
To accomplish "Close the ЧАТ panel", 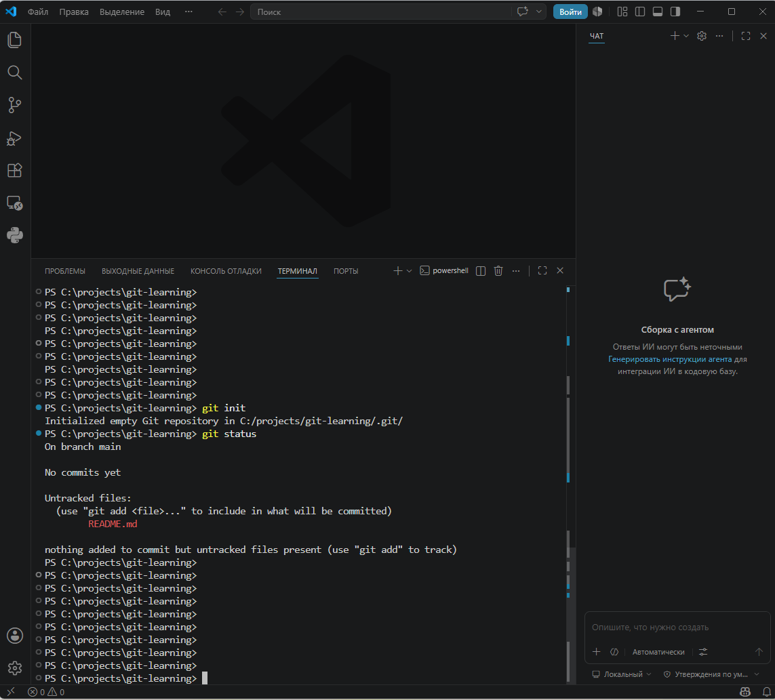I will tap(763, 36).
